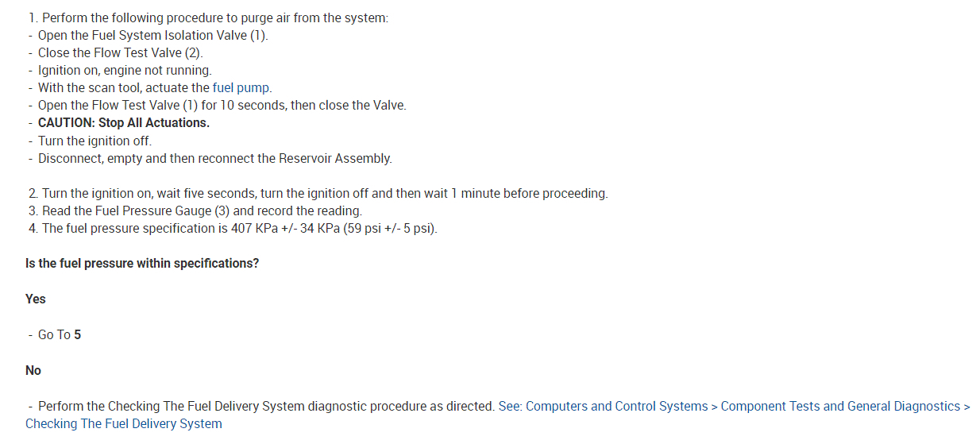Follow the Component Tests and General Diagnostics link
The width and height of the screenshot is (980, 444).
(840, 406)
